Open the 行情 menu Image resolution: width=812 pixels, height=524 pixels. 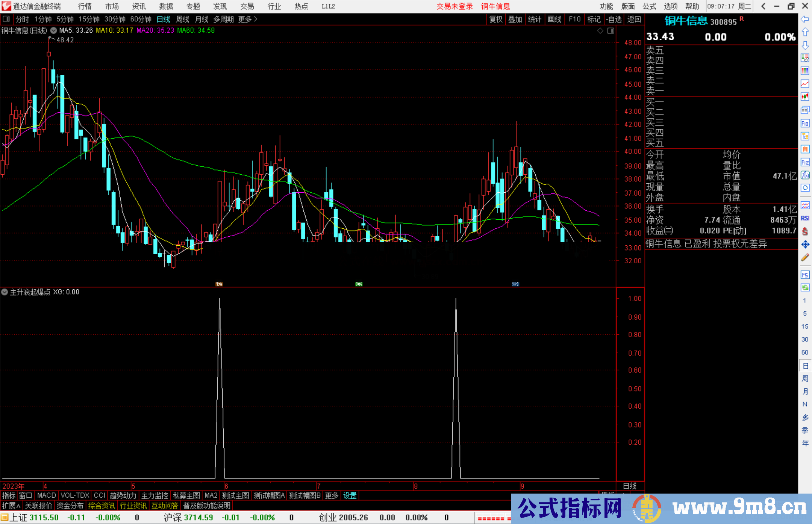(85, 6)
